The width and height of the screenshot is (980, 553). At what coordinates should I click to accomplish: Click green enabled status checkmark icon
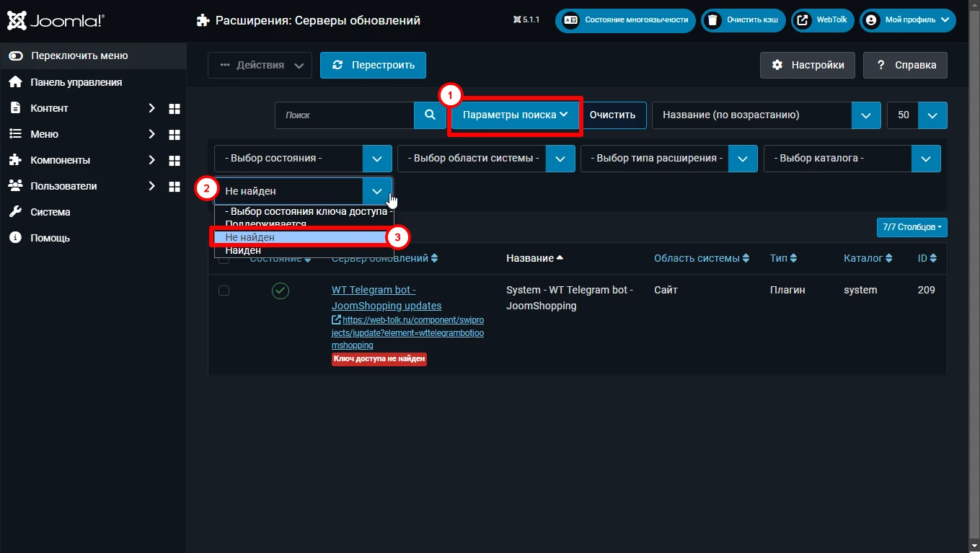click(280, 291)
